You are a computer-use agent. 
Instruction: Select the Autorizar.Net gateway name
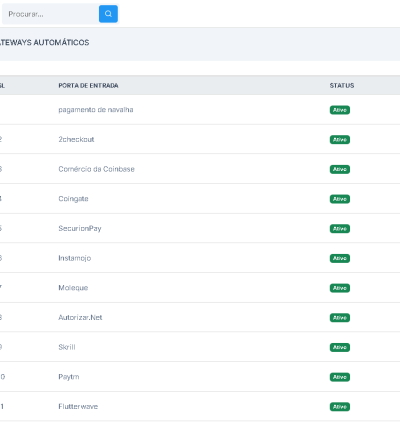pos(80,317)
